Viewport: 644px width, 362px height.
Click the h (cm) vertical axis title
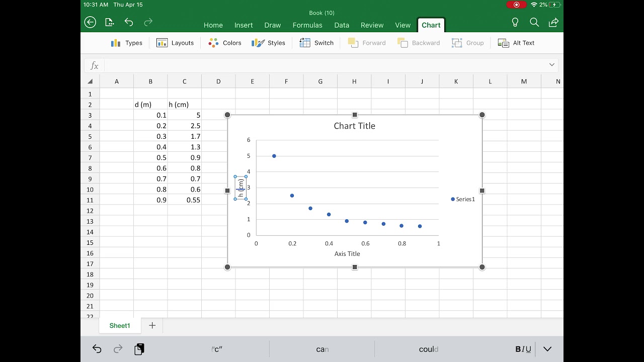240,188
